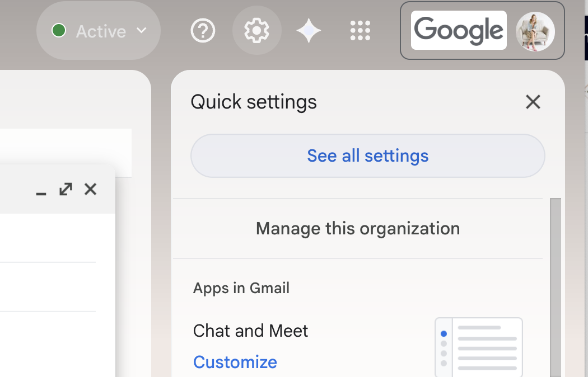
Task: Open the account profile avatar
Action: 535,31
